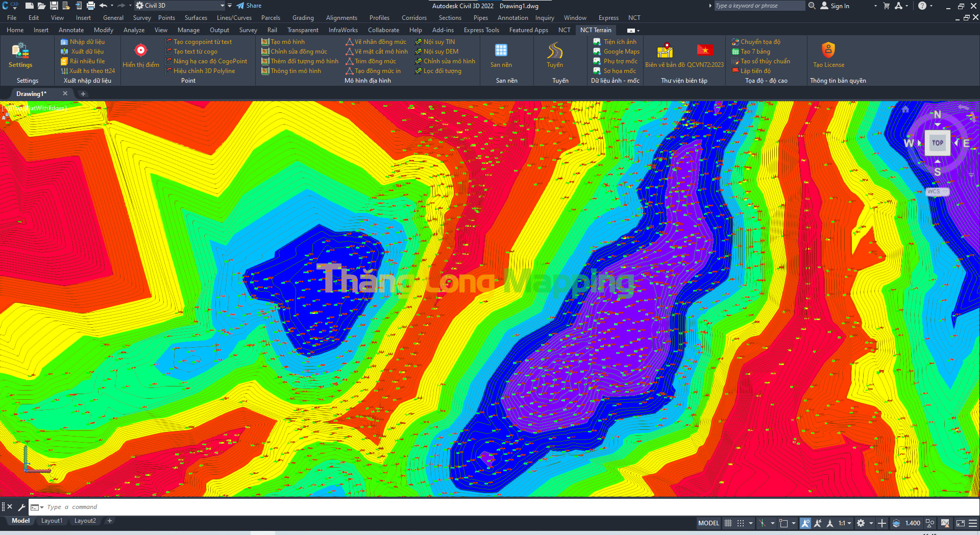Toggle annotation objects visibility in status bar

805,523
